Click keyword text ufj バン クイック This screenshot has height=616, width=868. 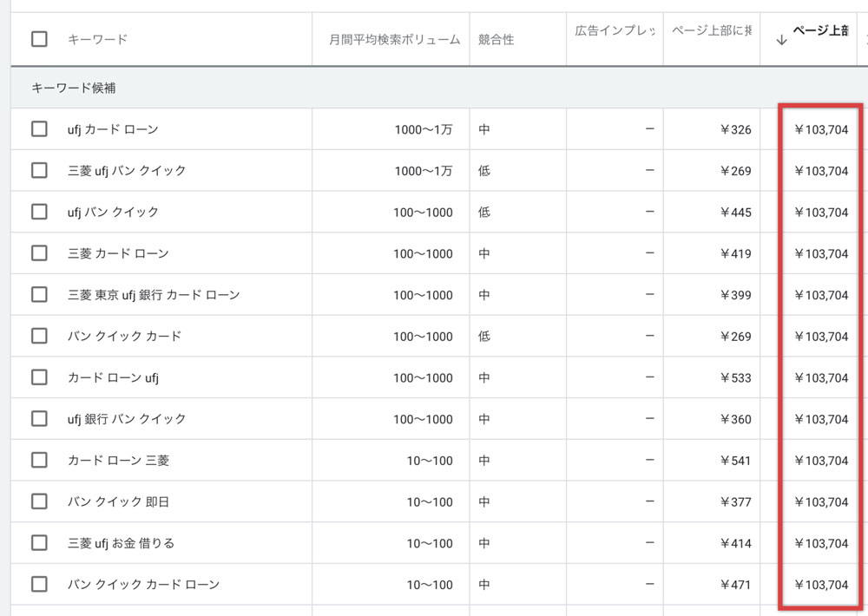pos(113,212)
